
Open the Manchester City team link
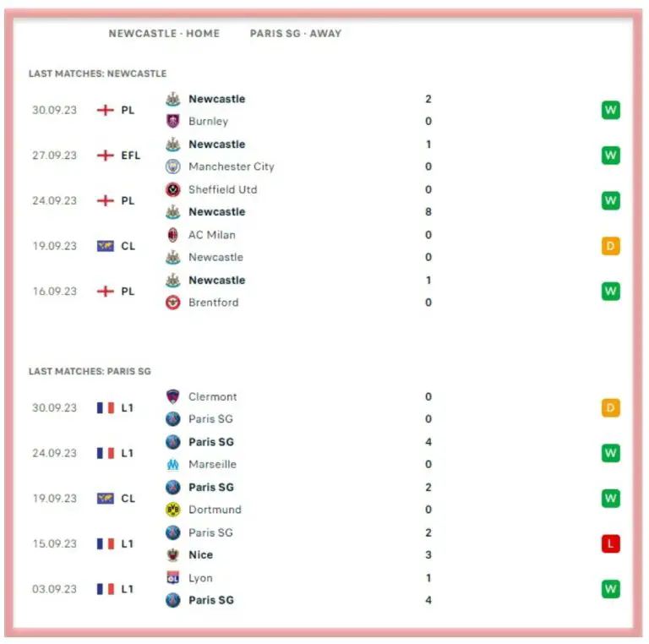pyautogui.click(x=231, y=166)
